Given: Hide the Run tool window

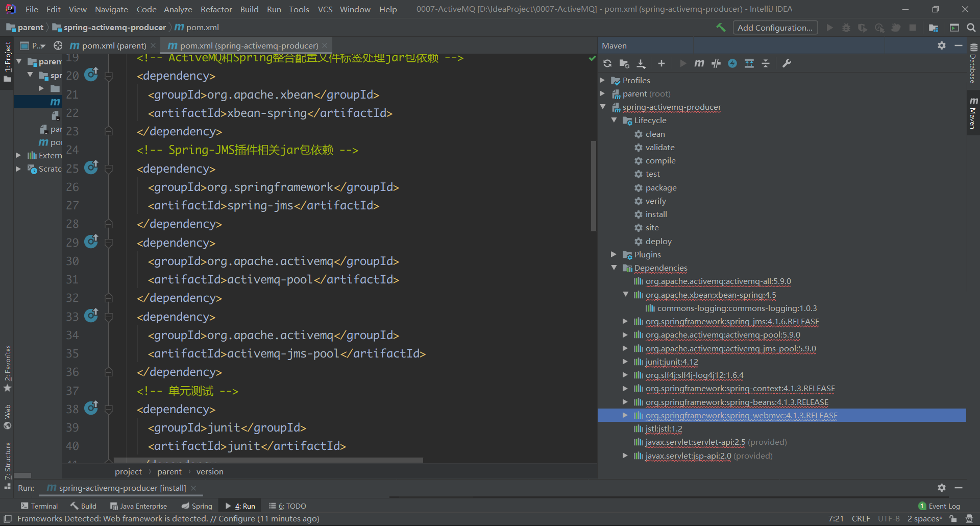Looking at the screenshot, I should [x=959, y=488].
